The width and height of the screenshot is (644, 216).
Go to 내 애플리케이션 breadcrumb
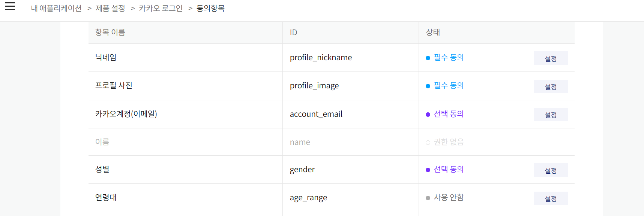[x=56, y=8]
